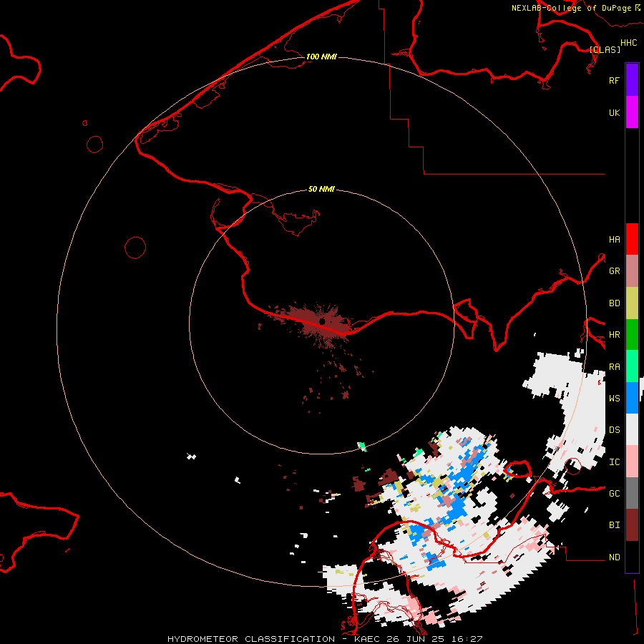Click the WS legend label

tap(614, 398)
